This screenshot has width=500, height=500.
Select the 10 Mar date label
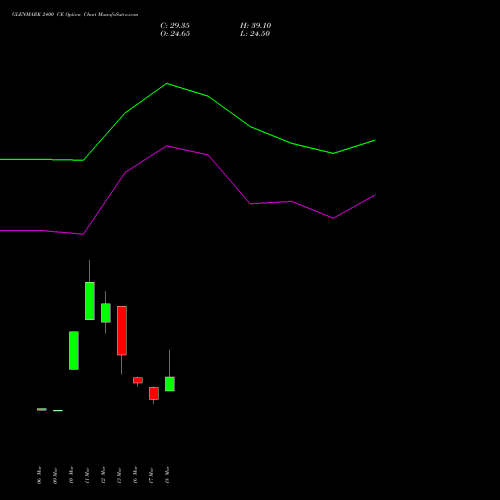(x=71, y=475)
